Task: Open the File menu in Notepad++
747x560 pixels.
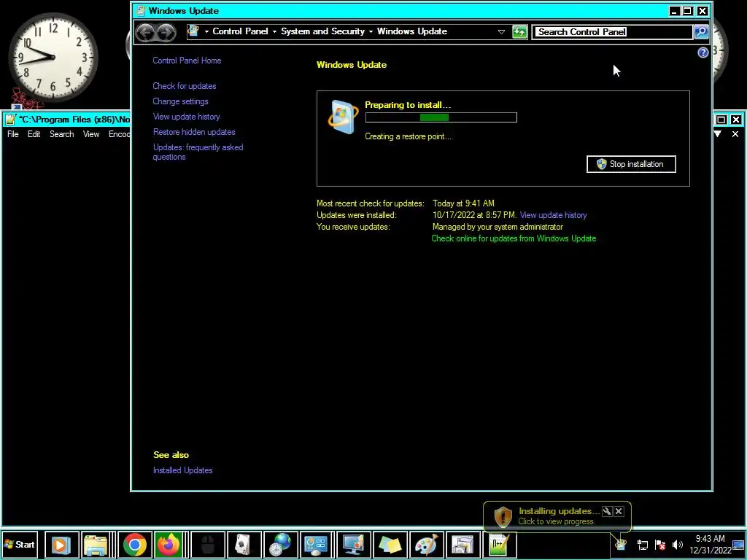Action: point(13,134)
